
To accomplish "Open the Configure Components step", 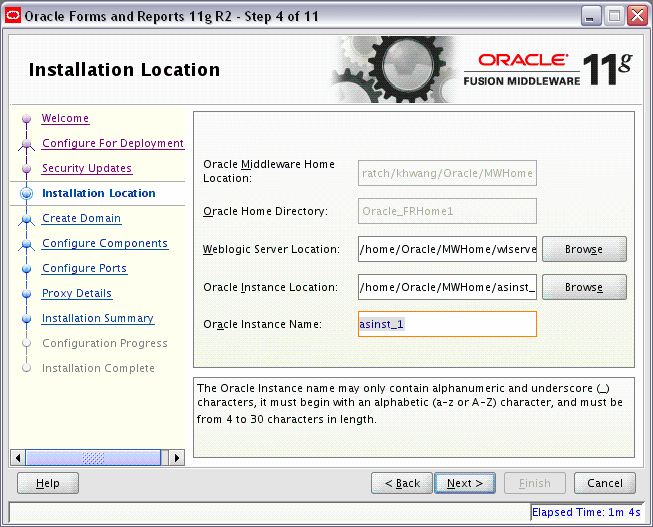I will point(105,243).
